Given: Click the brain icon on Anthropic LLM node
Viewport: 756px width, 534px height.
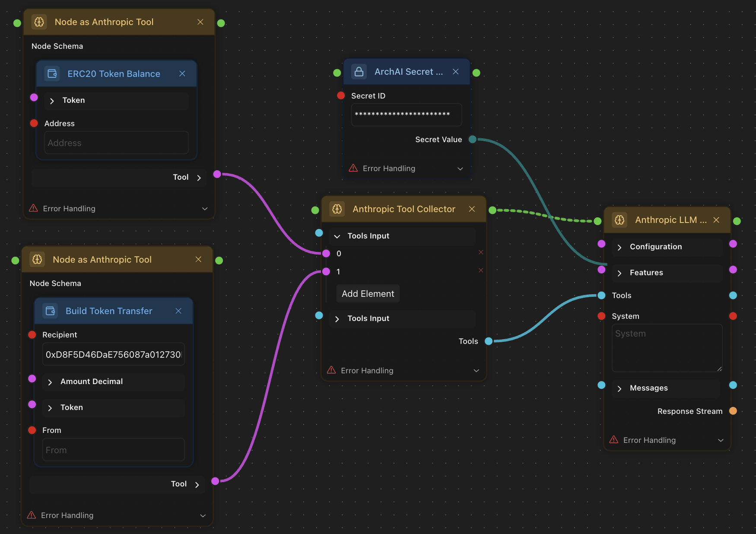Looking at the screenshot, I should coord(619,220).
